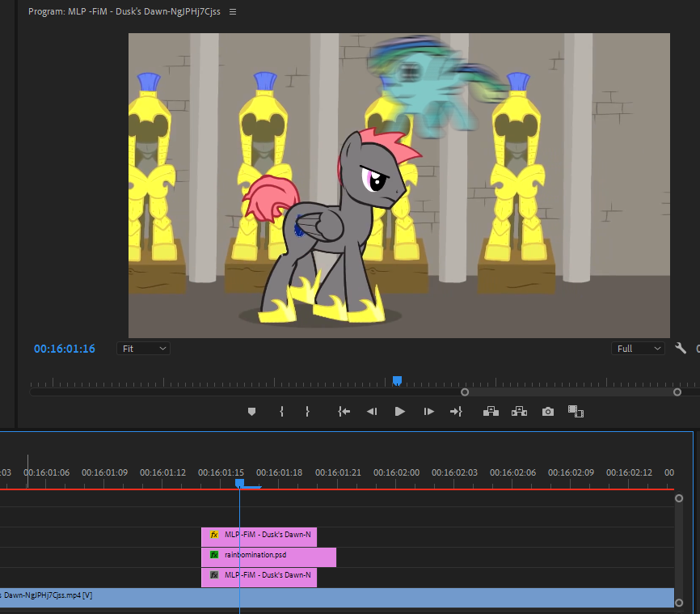This screenshot has height=614, width=700.
Task: Click the Go to Out point icon
Action: pos(456,412)
